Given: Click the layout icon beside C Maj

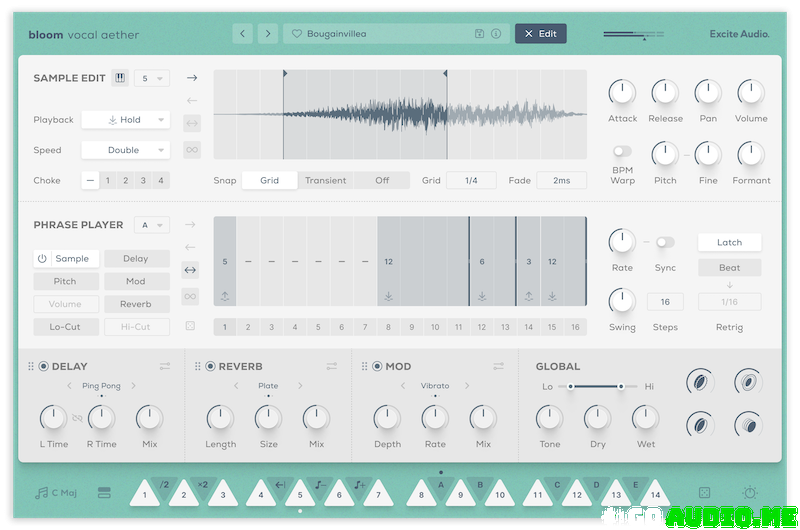Looking at the screenshot, I should tap(104, 493).
